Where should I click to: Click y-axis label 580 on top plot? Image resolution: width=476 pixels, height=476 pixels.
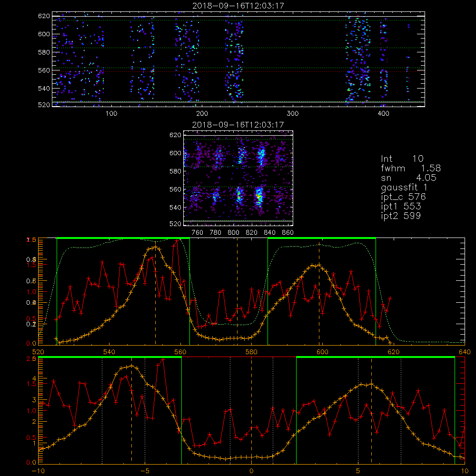pos(44,52)
